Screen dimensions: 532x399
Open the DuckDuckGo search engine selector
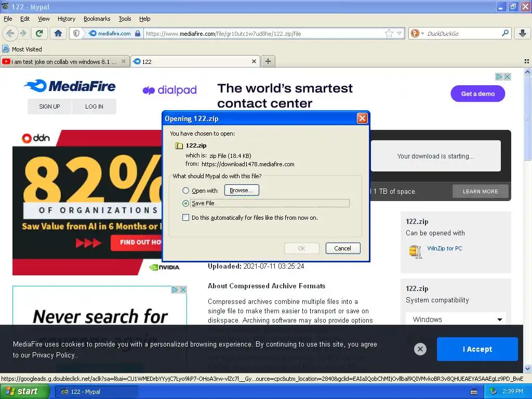tap(417, 33)
